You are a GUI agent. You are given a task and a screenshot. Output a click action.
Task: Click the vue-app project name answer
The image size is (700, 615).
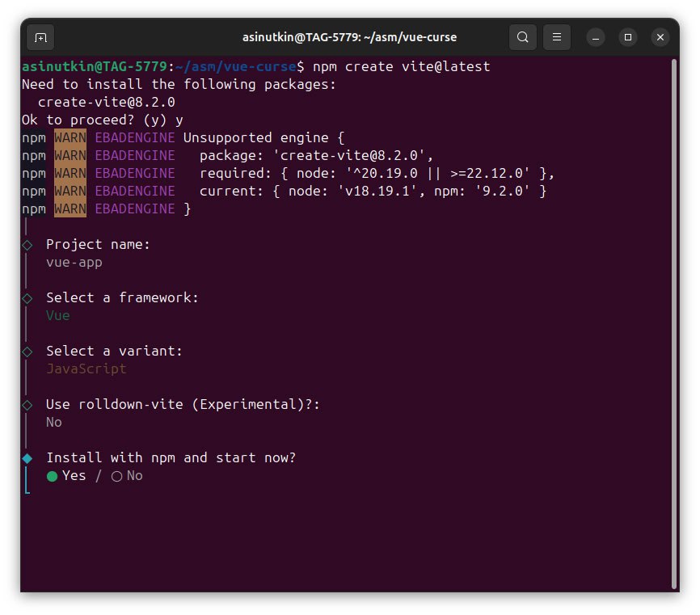coord(74,263)
